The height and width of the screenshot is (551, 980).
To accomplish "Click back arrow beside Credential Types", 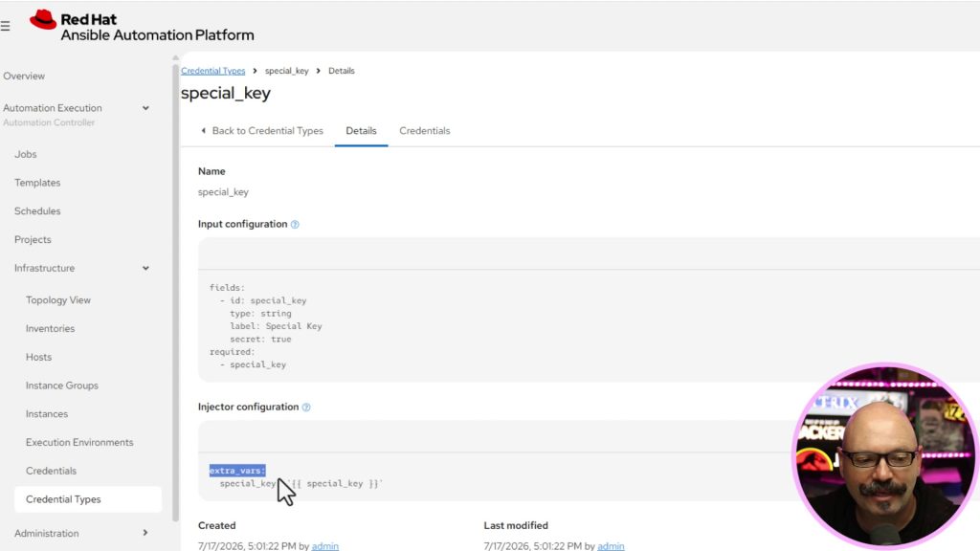I will [x=203, y=130].
